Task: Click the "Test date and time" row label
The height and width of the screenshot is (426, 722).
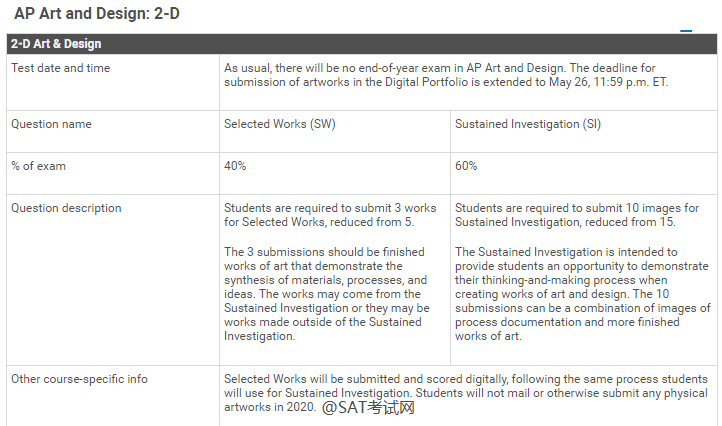Action: [x=61, y=68]
